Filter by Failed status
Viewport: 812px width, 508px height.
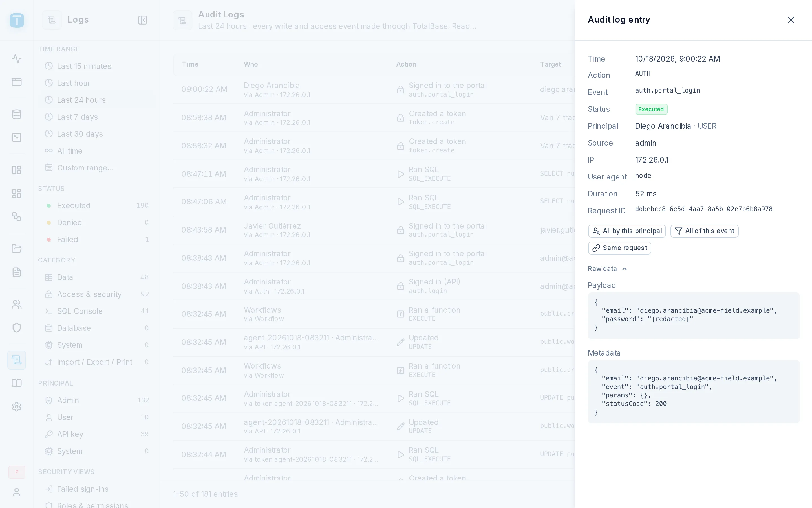point(97,240)
